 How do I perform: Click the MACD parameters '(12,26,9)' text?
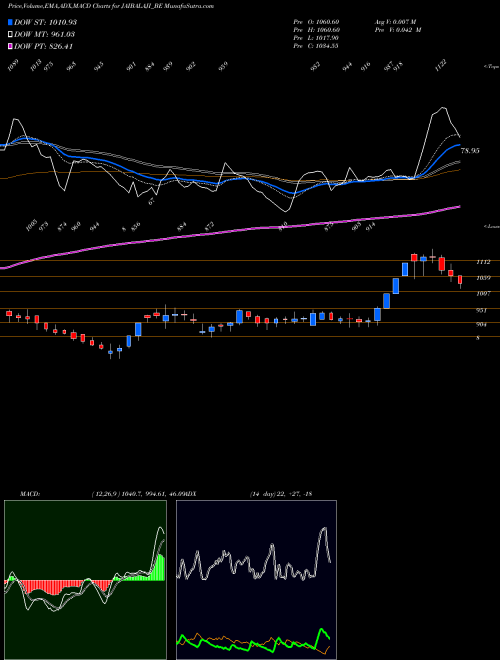(106, 494)
